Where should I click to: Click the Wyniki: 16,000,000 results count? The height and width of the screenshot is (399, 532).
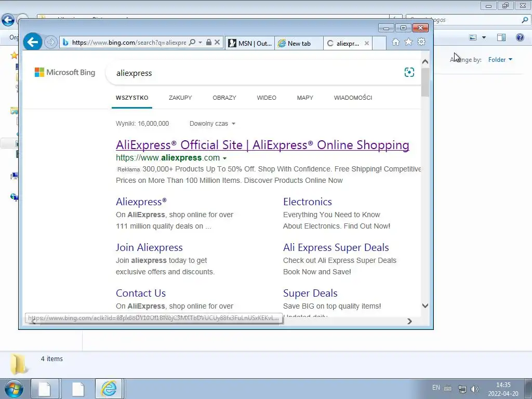coord(142,124)
